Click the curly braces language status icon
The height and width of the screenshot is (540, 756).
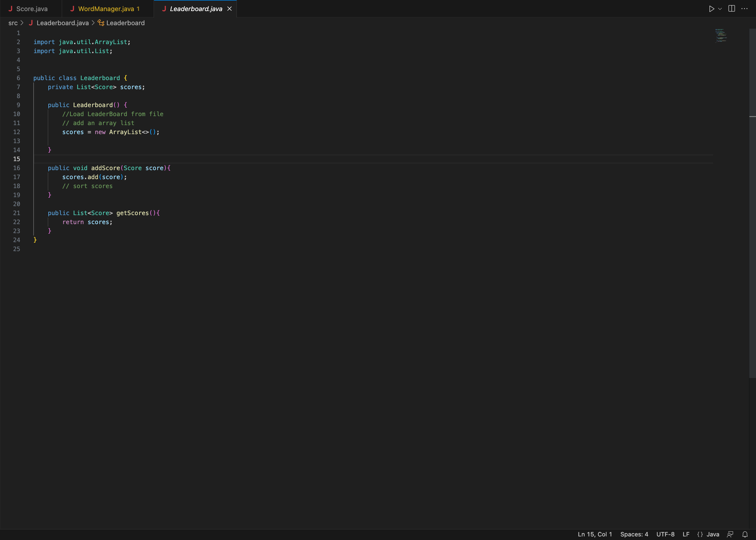coord(700,534)
